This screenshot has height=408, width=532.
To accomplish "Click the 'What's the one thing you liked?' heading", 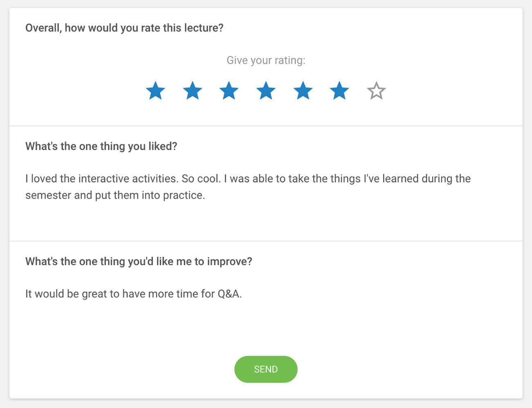I will click(x=101, y=146).
